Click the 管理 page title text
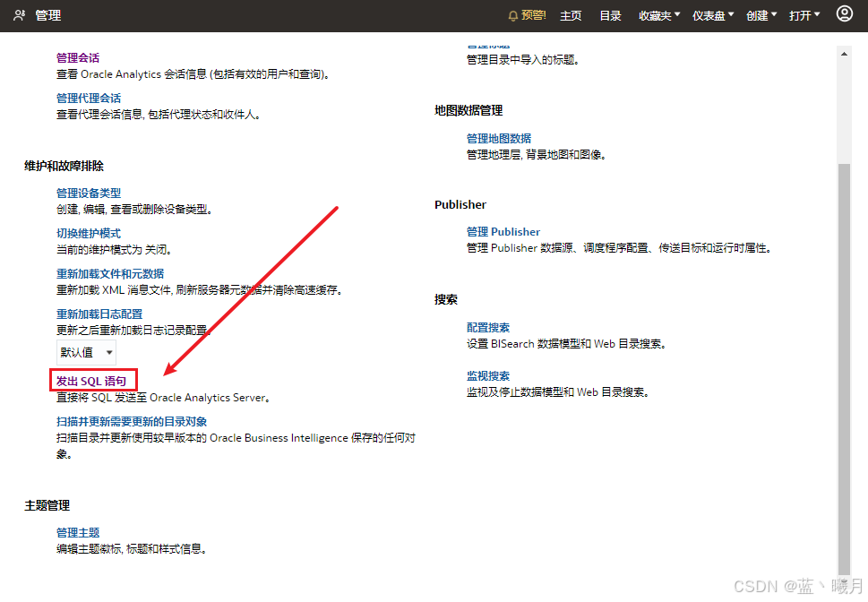 [48, 15]
